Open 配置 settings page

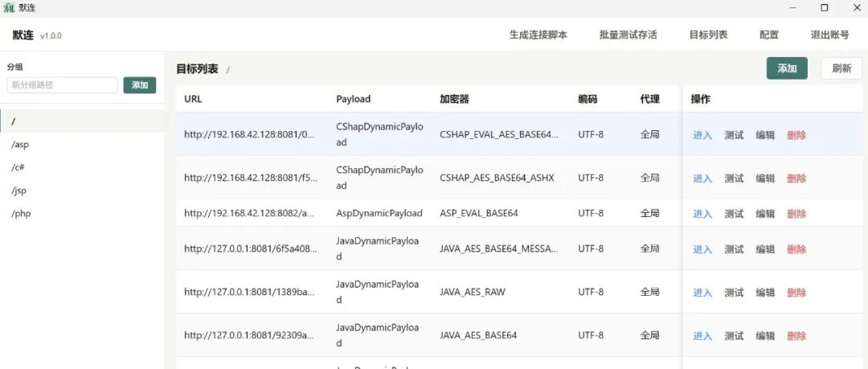pos(769,35)
